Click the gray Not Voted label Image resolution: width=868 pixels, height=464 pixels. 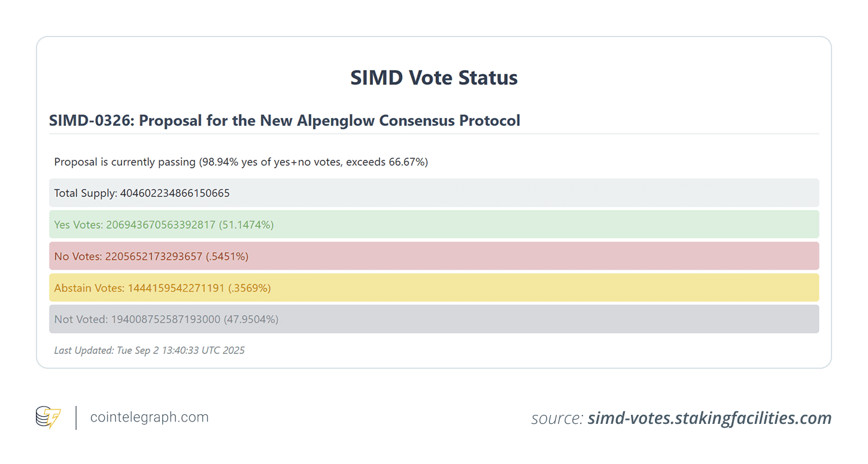click(x=81, y=320)
